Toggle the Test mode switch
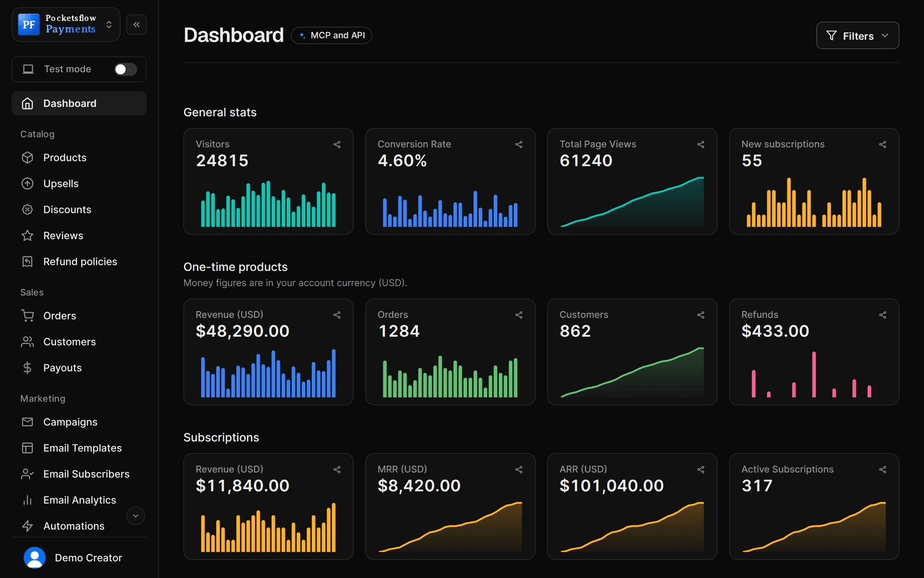924x578 pixels. pyautogui.click(x=125, y=69)
